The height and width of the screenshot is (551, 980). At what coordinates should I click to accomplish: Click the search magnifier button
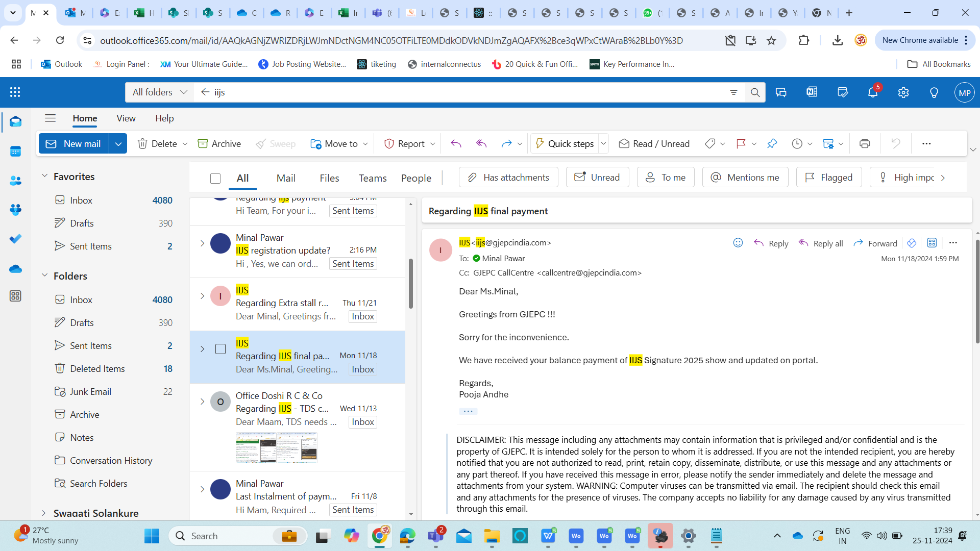coord(755,92)
